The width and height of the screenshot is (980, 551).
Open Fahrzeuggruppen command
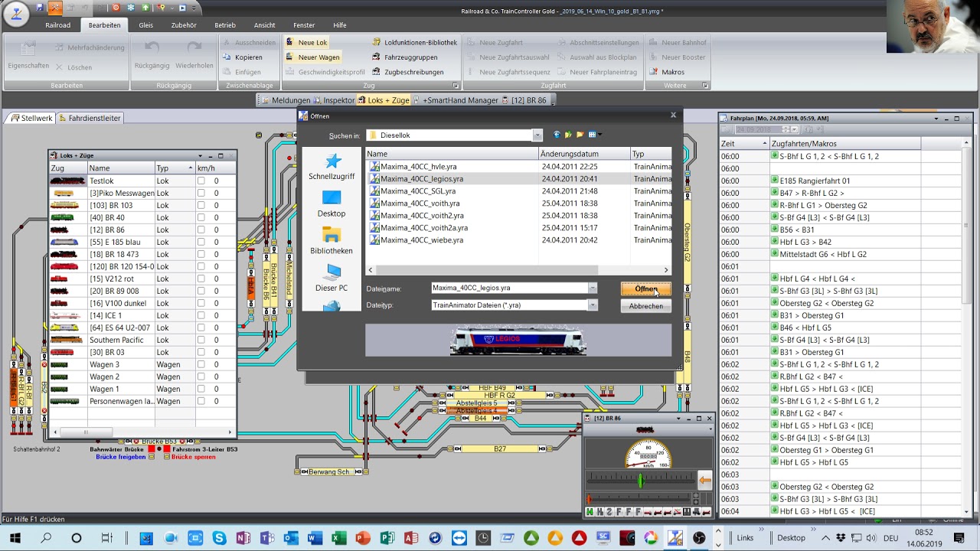[404, 57]
